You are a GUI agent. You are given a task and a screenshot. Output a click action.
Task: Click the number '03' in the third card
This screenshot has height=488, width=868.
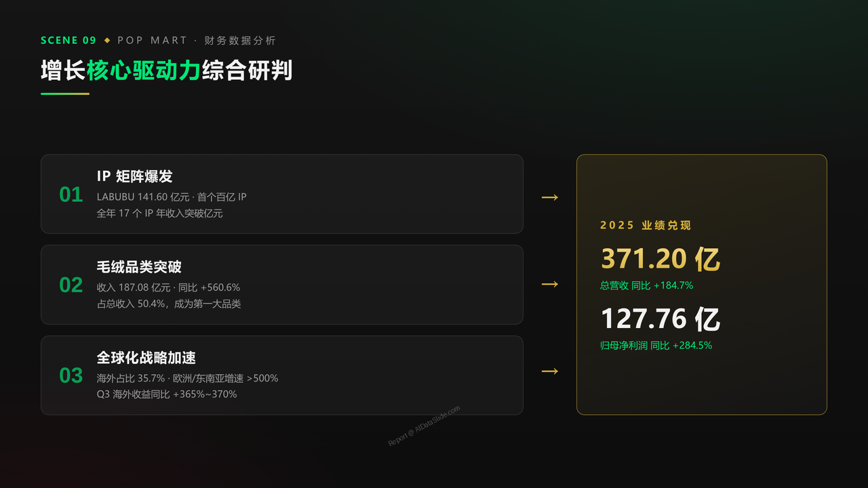pos(71,375)
